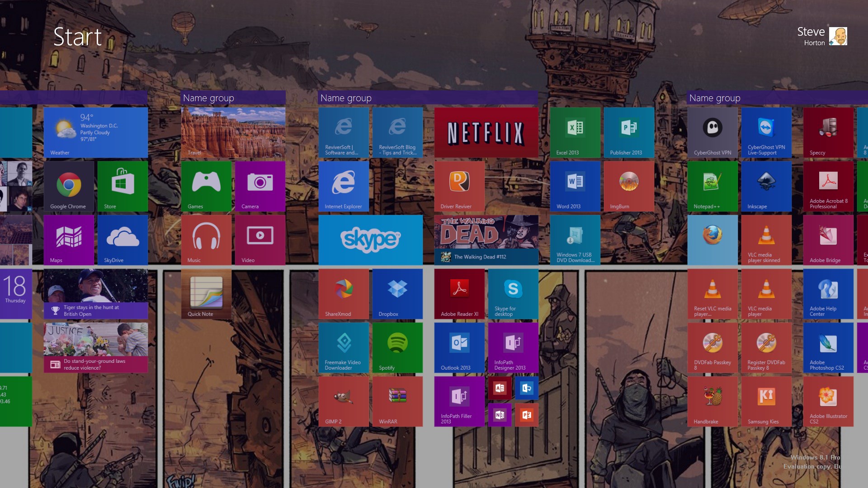Open VLC media player skinned tile
The width and height of the screenshot is (868, 488).
pyautogui.click(x=766, y=240)
